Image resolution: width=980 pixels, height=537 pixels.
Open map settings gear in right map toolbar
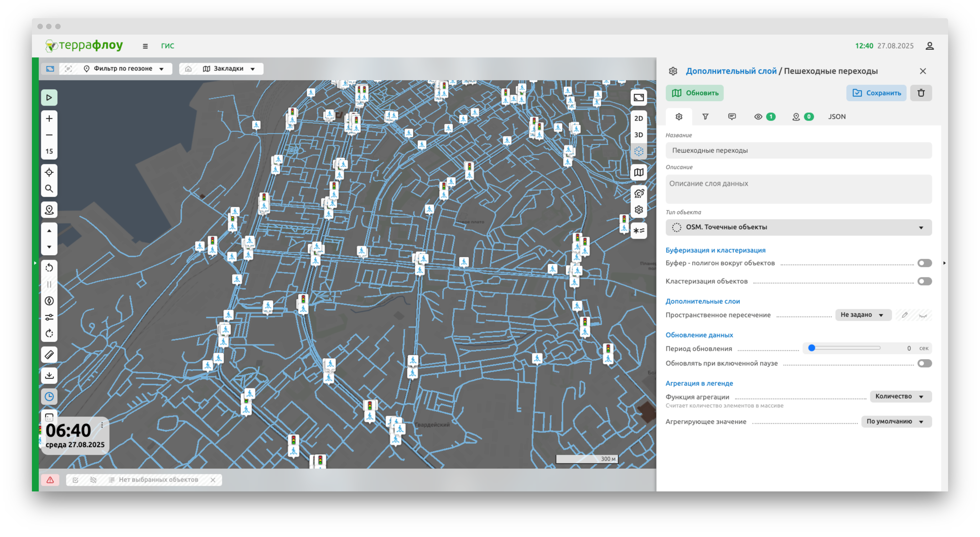click(639, 210)
